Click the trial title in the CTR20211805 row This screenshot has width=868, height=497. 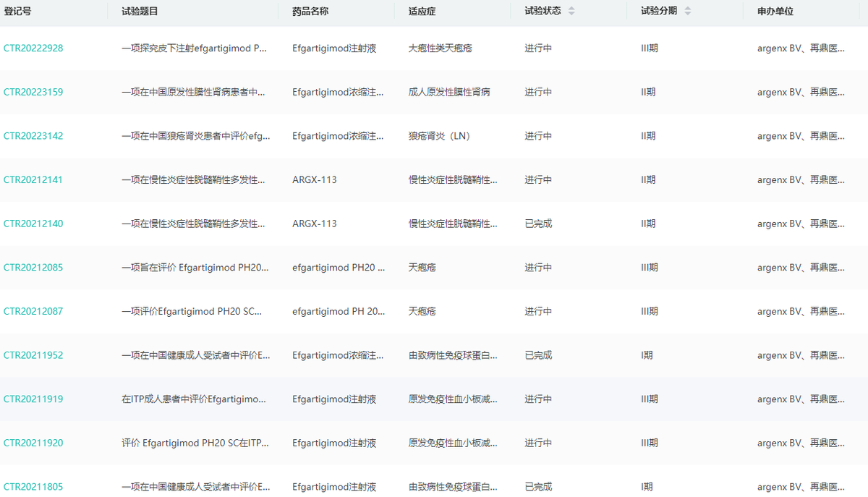click(x=196, y=487)
